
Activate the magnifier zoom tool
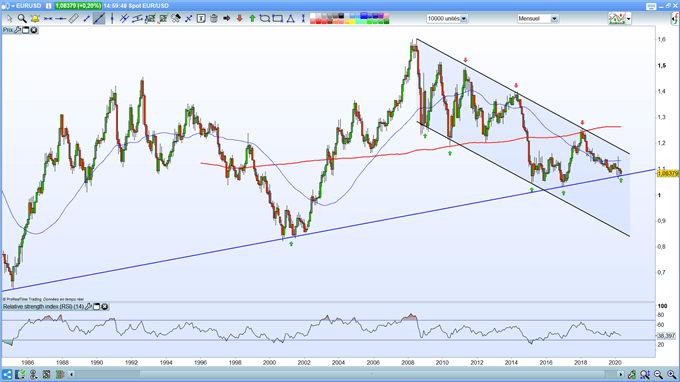(22, 19)
